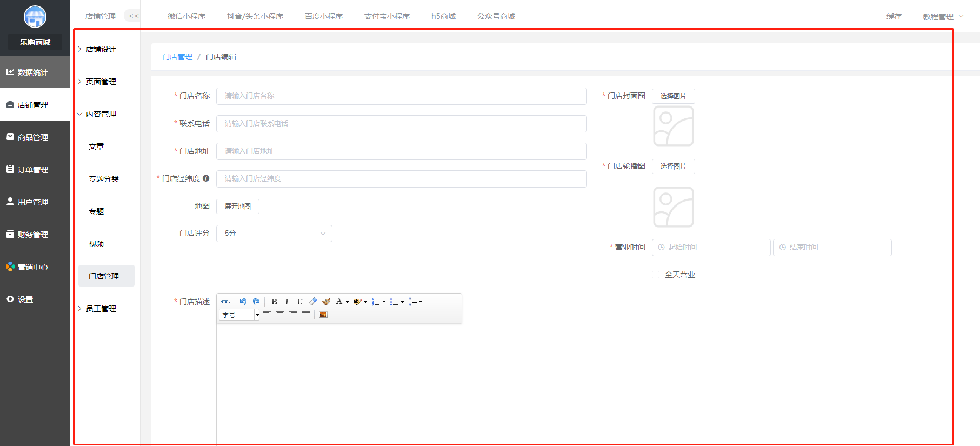Open 财务管理 in the left sidebar

[x=35, y=234]
